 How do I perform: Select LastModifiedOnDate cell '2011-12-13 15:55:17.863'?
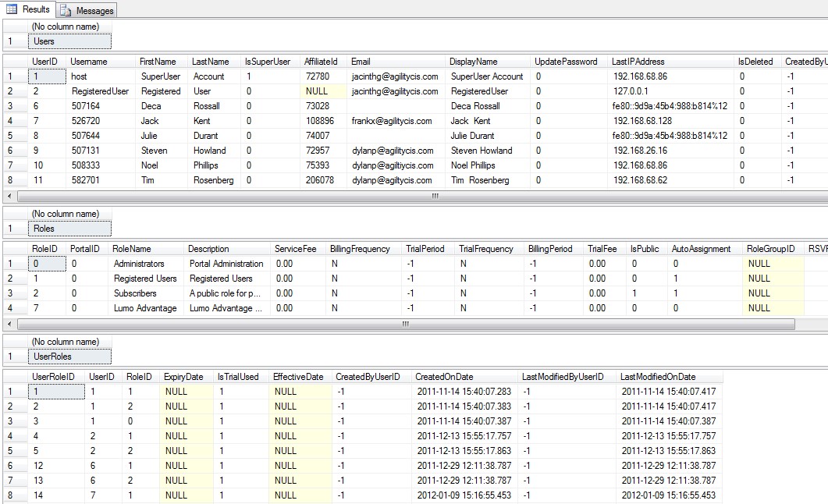pyautogui.click(x=669, y=451)
